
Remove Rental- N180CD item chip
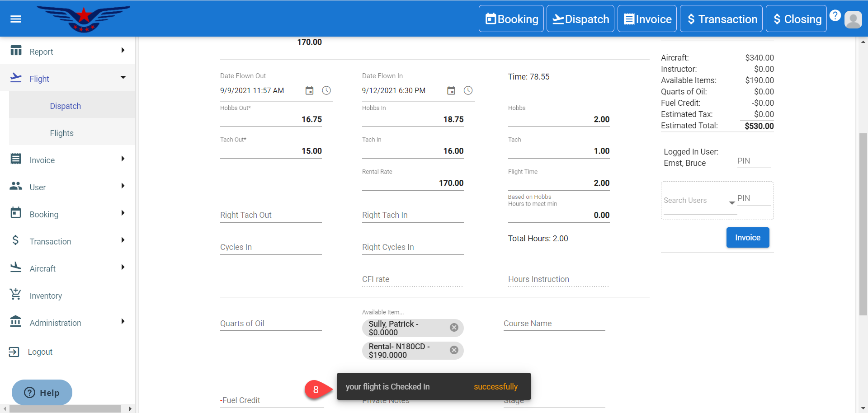click(454, 350)
